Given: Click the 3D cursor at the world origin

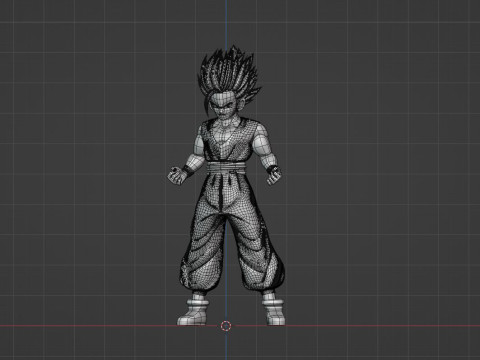Looking at the screenshot, I should tap(226, 325).
